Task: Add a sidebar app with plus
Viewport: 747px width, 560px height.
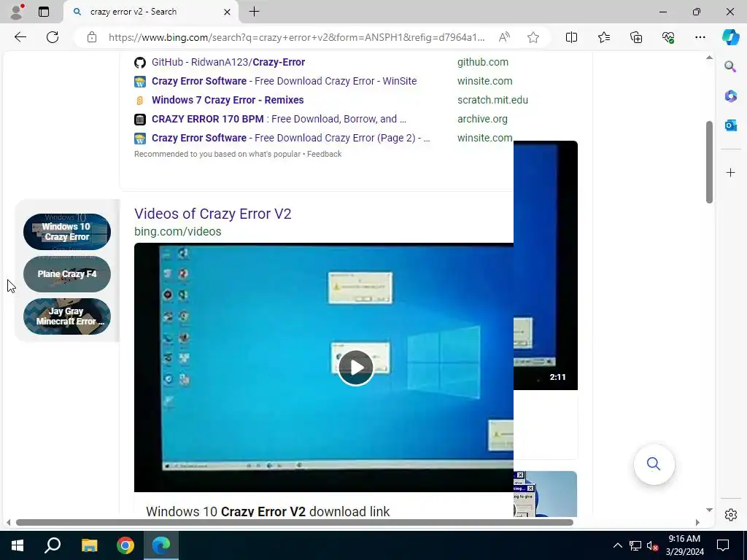Action: pyautogui.click(x=730, y=172)
